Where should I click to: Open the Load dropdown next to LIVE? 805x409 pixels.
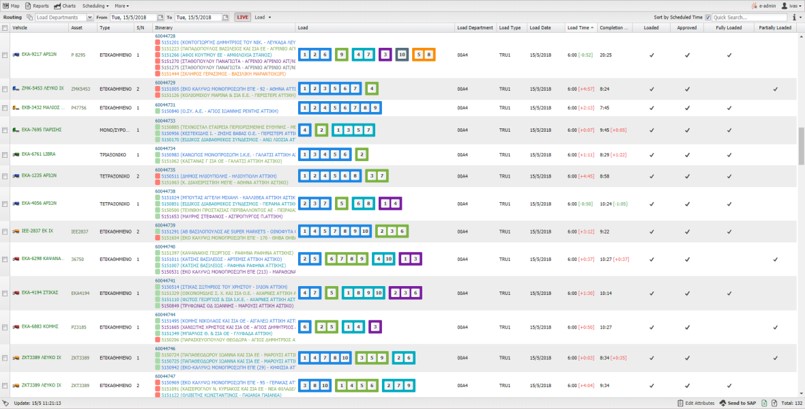tap(263, 18)
